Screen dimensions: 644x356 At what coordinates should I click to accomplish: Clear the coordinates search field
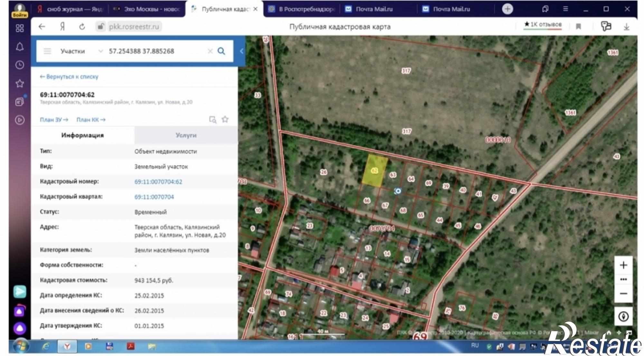pos(210,51)
